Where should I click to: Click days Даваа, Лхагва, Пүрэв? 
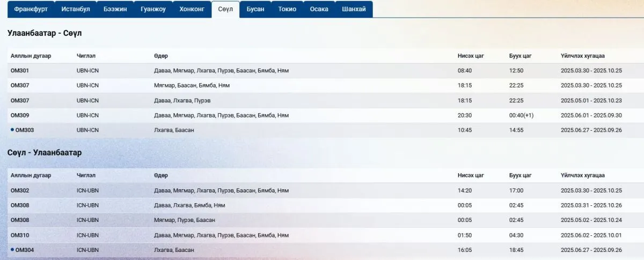coord(182,100)
